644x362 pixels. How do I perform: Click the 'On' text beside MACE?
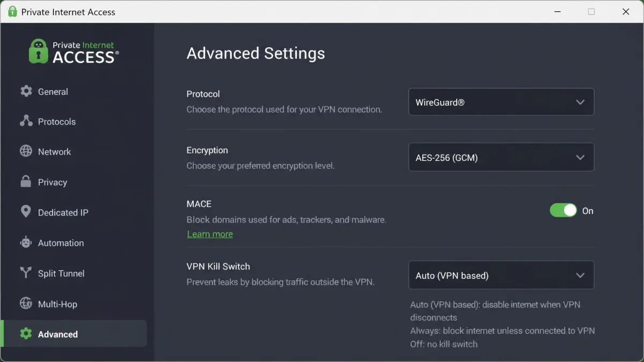[x=588, y=211]
